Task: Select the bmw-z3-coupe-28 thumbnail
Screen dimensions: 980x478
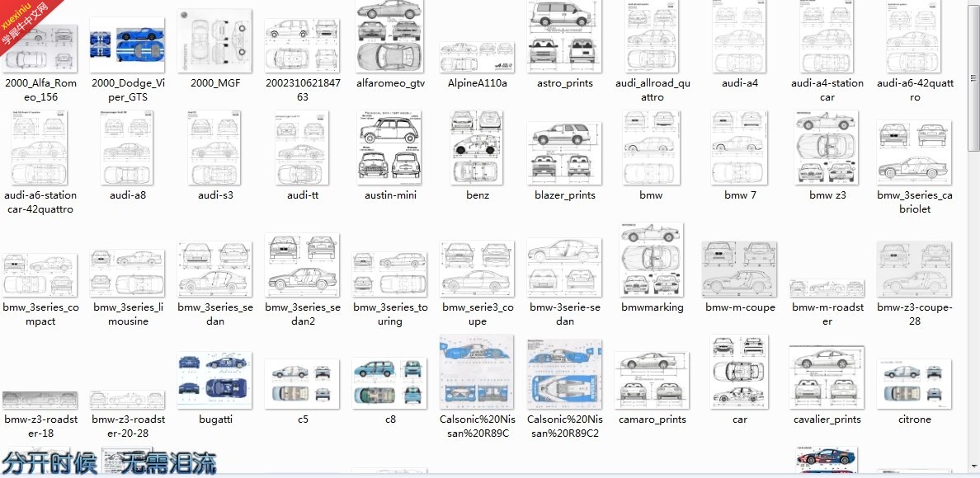Action: [x=914, y=269]
